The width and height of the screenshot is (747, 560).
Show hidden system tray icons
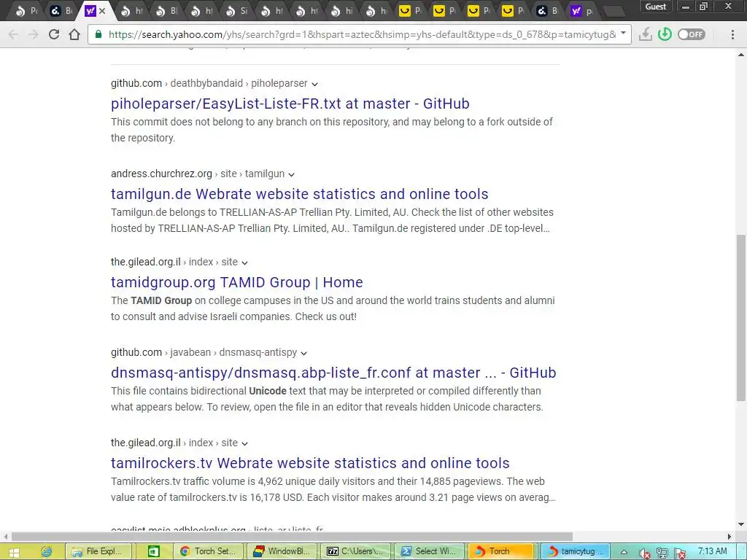[624, 552]
